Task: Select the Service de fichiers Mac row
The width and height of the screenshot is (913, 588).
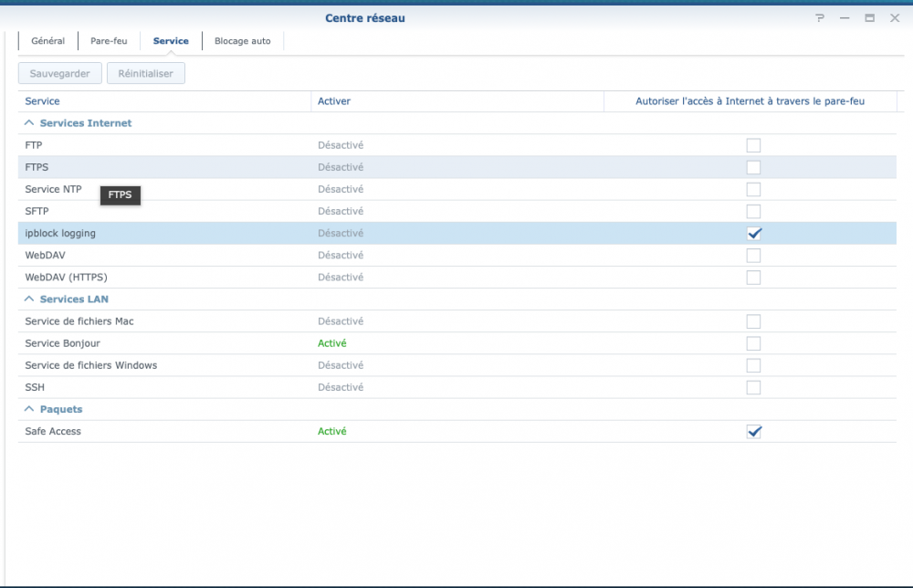Action: click(x=457, y=321)
